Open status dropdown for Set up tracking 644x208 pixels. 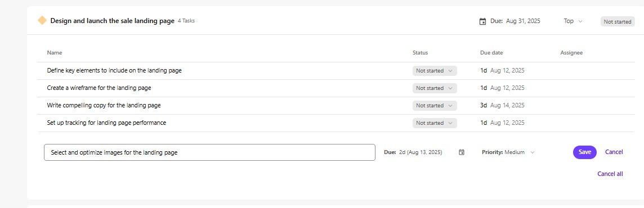pos(435,123)
